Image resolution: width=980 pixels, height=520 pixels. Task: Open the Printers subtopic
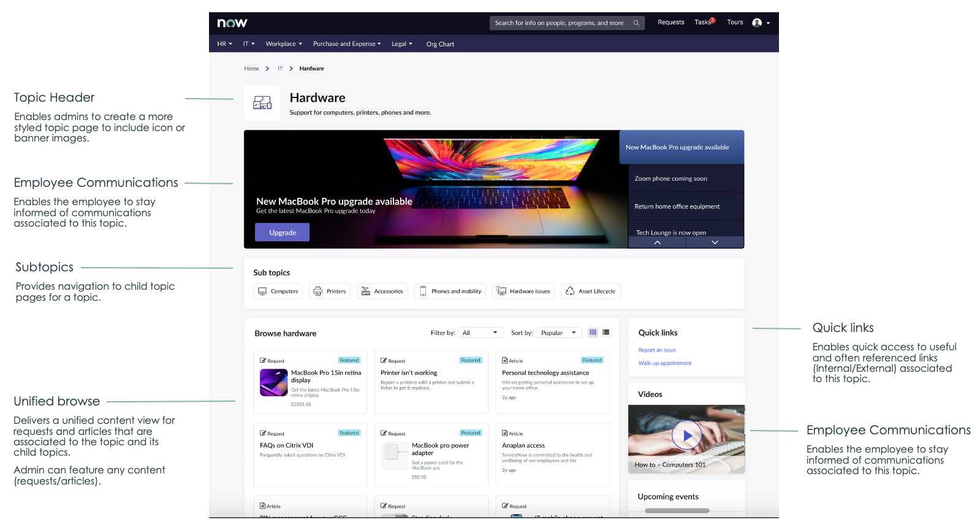click(330, 292)
